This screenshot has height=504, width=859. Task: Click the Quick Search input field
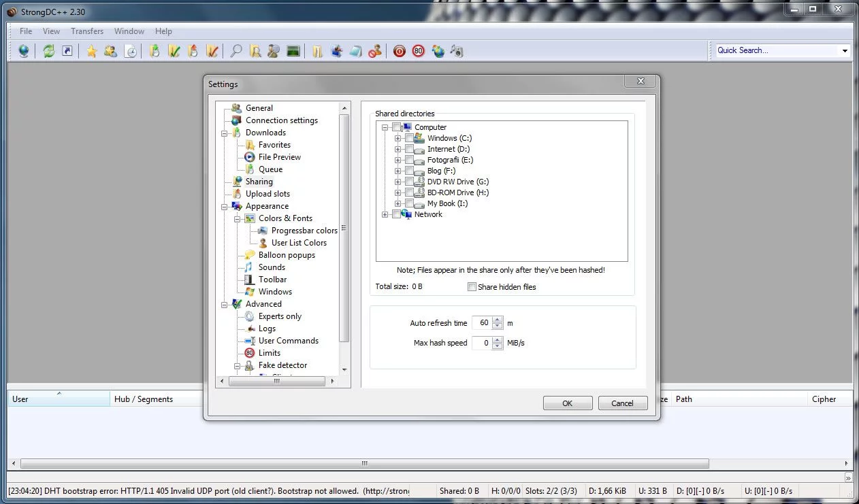click(777, 50)
